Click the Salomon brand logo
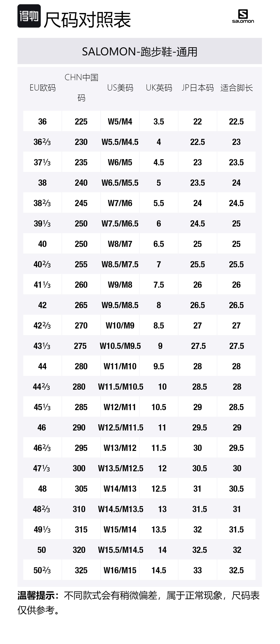280x644 pixels. [243, 16]
